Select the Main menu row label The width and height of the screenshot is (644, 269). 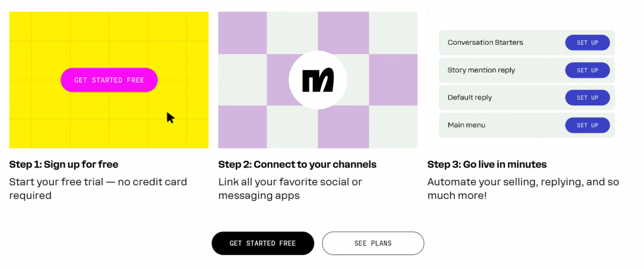tap(466, 125)
